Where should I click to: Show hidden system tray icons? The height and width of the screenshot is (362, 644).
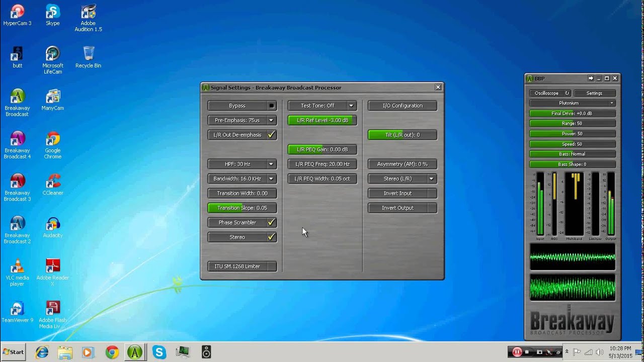click(x=567, y=352)
